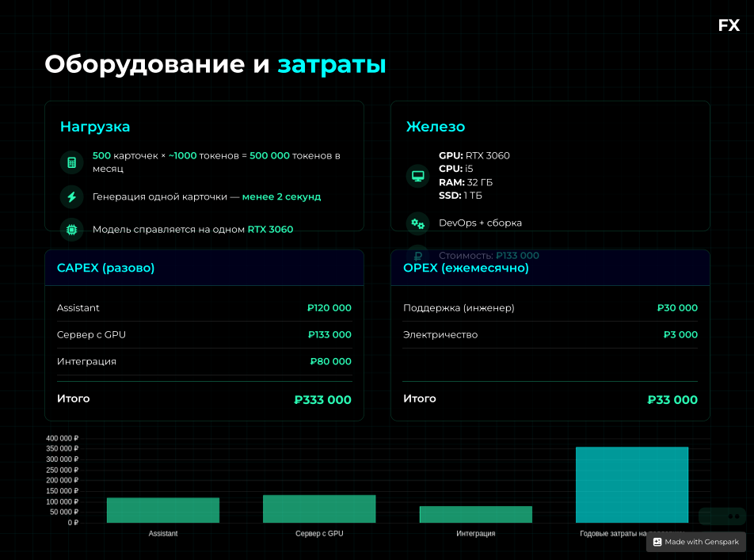Click the chip icon beside RTX 3060 note
754x560 pixels.
71,230
